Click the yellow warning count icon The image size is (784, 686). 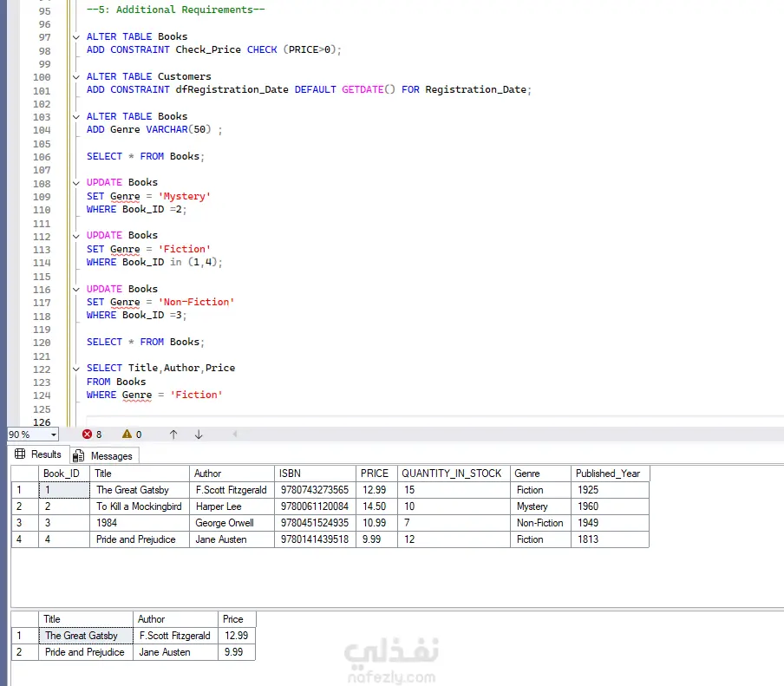[x=127, y=434]
